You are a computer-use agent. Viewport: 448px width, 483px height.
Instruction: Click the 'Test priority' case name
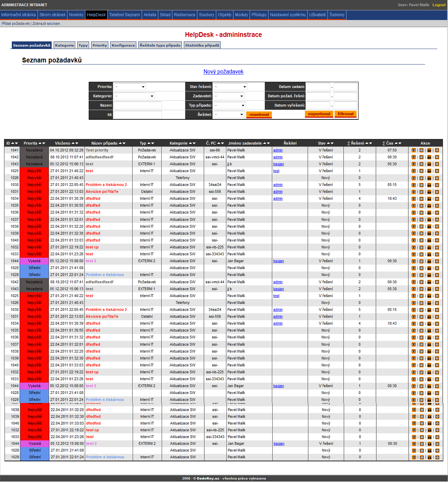[97, 150]
